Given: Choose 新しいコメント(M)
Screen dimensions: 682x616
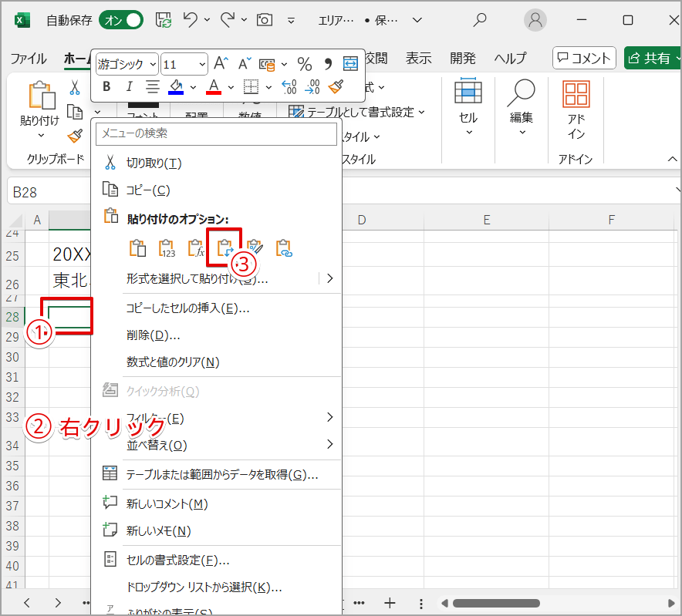Looking at the screenshot, I should 216,504.
